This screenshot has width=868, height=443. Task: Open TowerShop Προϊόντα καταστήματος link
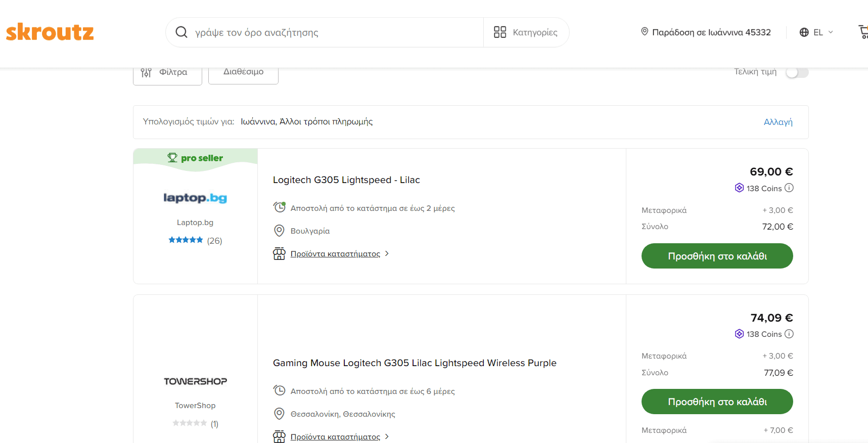tap(335, 437)
